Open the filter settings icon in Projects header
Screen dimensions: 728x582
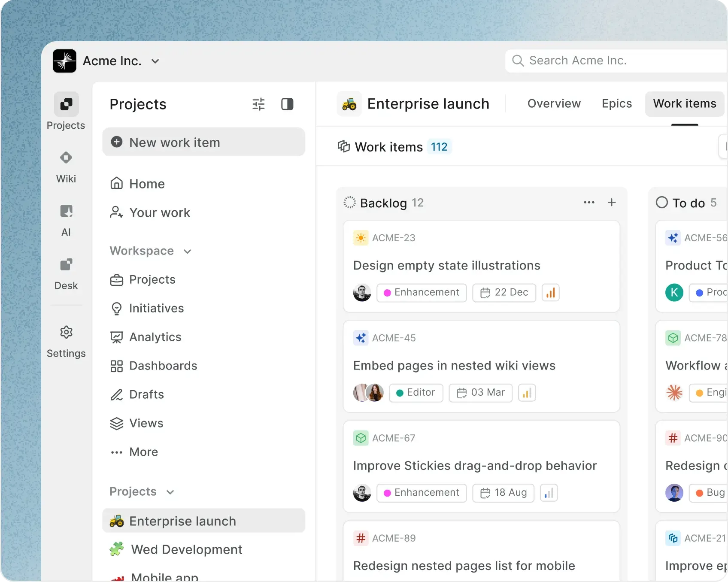coord(258,104)
